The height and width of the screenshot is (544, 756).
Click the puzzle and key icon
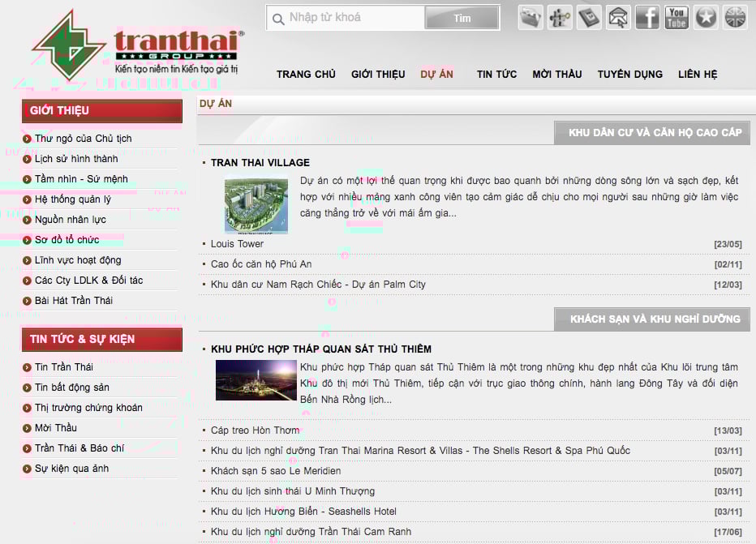tap(560, 17)
